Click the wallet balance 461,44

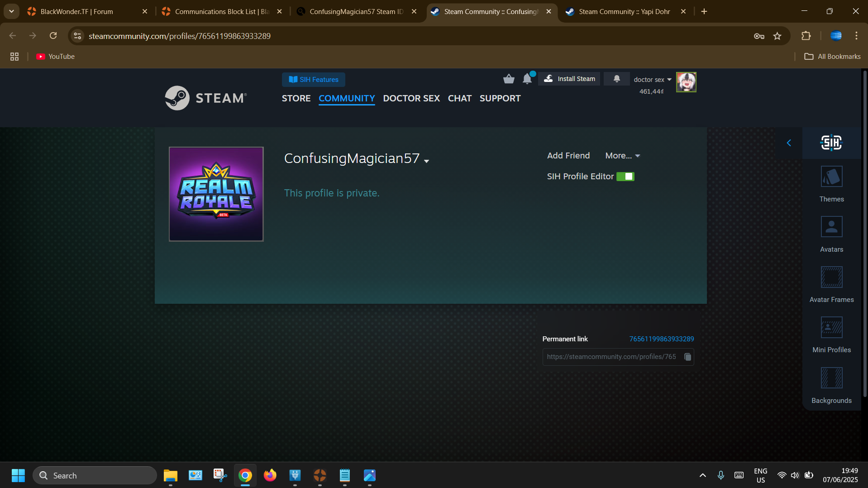tap(651, 91)
